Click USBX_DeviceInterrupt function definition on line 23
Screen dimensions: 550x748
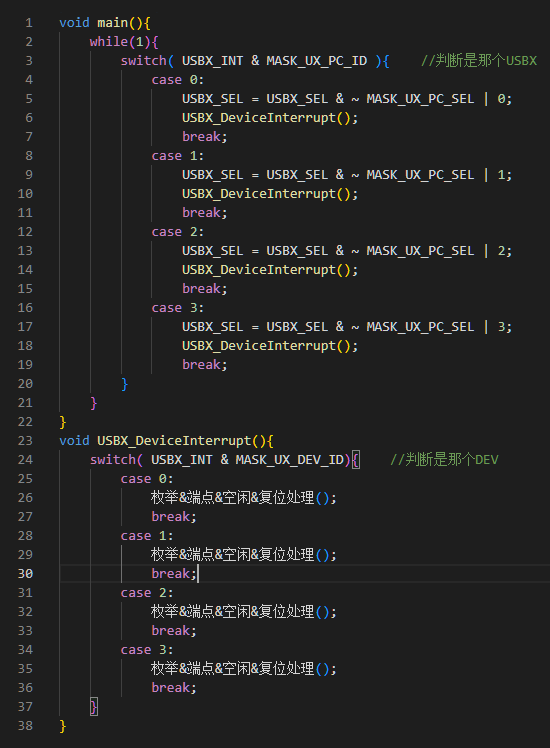coord(174,441)
